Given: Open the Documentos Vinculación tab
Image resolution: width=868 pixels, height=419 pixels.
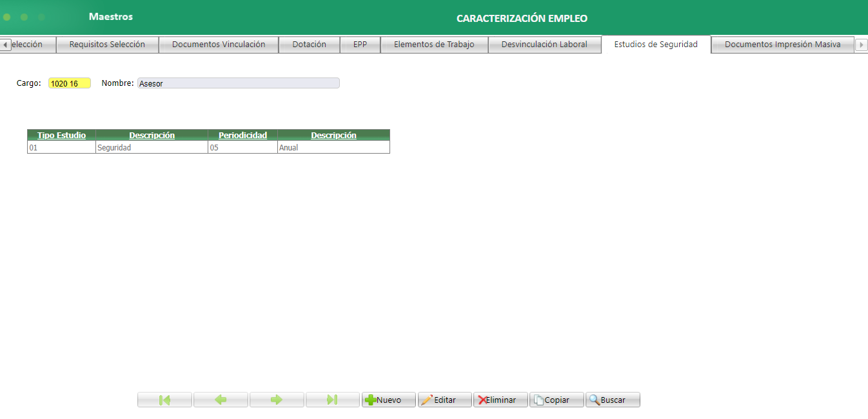Looking at the screenshot, I should pos(219,45).
